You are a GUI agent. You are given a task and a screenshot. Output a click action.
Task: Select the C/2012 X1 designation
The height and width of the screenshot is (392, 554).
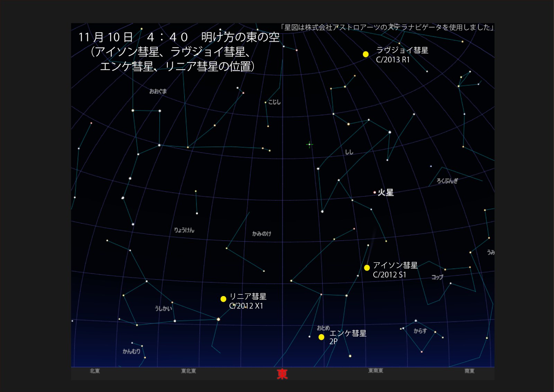pyautogui.click(x=246, y=306)
